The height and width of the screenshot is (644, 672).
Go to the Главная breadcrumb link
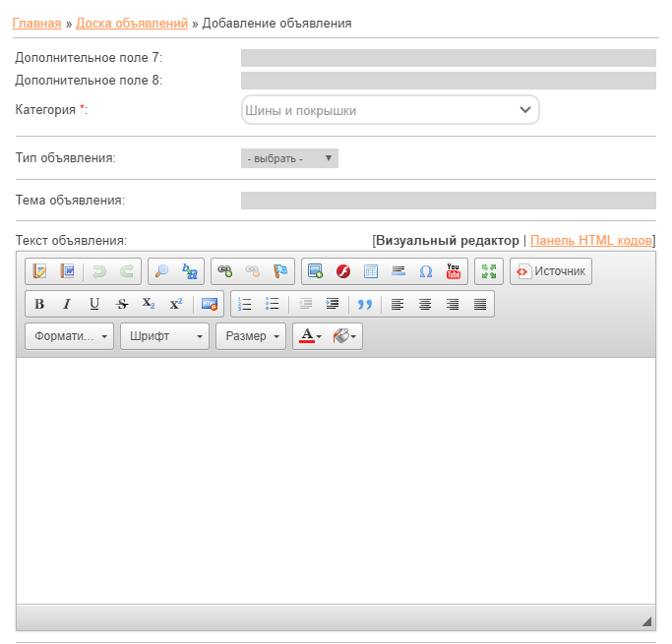point(36,23)
